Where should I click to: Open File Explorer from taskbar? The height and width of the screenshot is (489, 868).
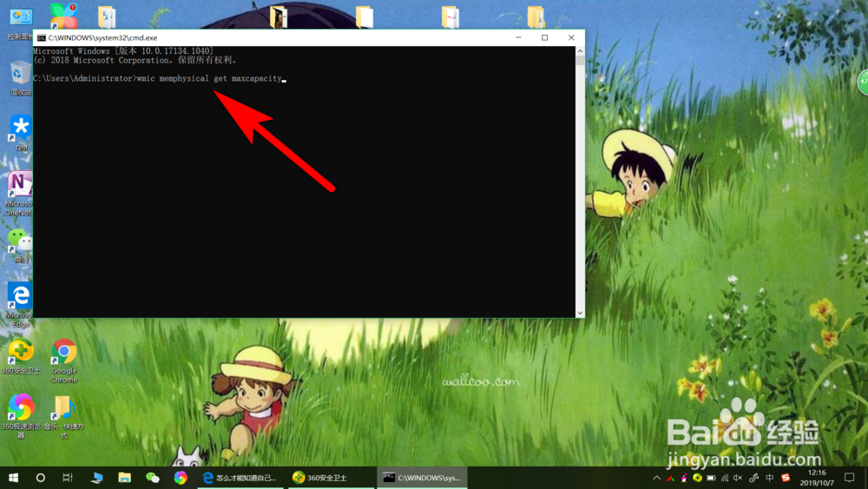124,478
